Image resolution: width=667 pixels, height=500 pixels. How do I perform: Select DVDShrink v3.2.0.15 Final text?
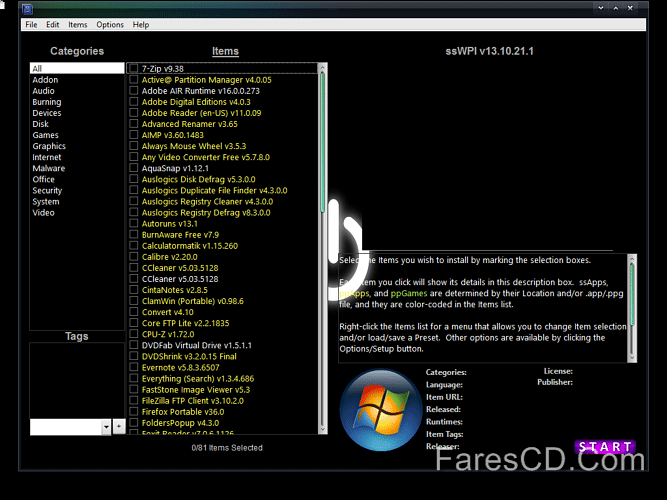pos(189,356)
